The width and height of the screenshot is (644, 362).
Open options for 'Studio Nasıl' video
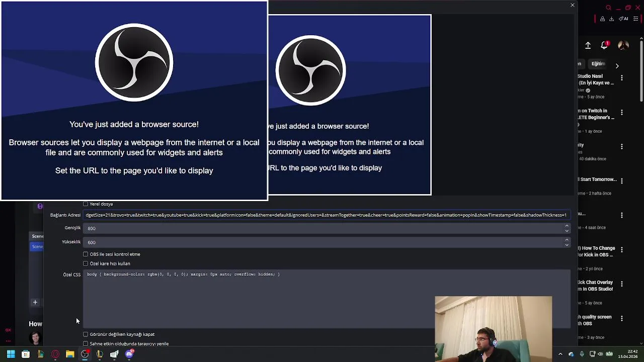[622, 78]
